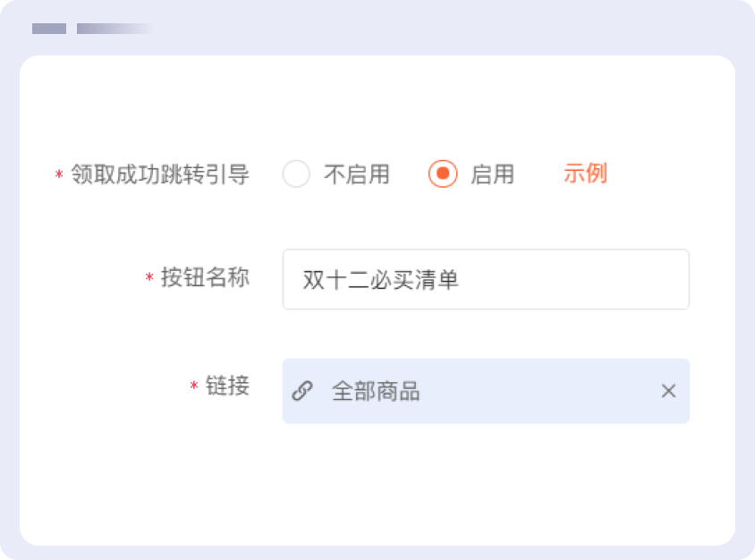Click the 双十二必买清单 text in the input
The height and width of the screenshot is (560, 755).
[381, 280]
